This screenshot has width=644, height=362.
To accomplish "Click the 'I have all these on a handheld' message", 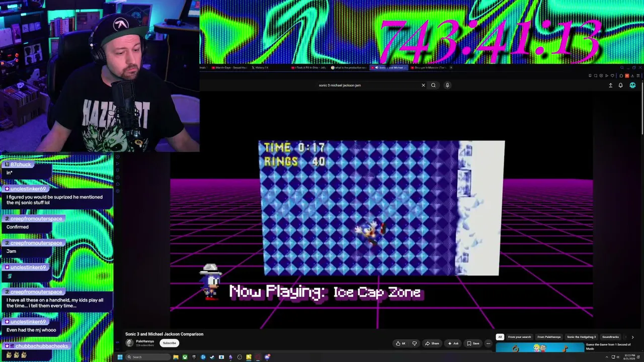I will point(55,303).
